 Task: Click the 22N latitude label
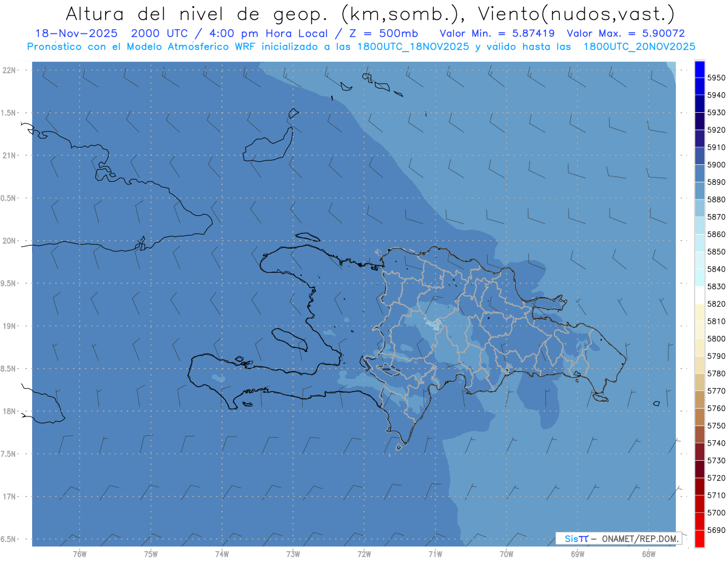(x=10, y=70)
